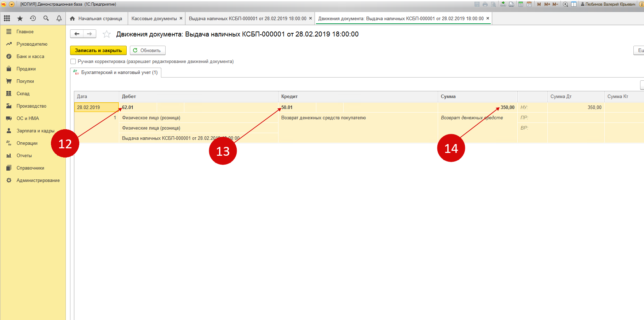Screen dimensions: 644x320
Task: Close the Движения документа tab
Action: click(488, 18)
